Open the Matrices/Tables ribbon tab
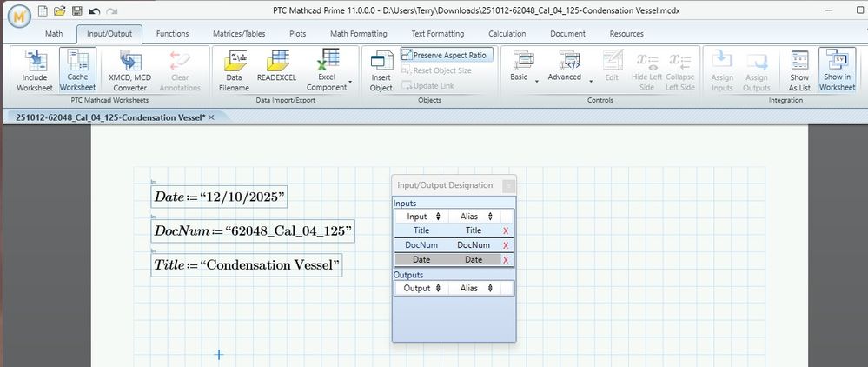The image size is (868, 367). 239,33
